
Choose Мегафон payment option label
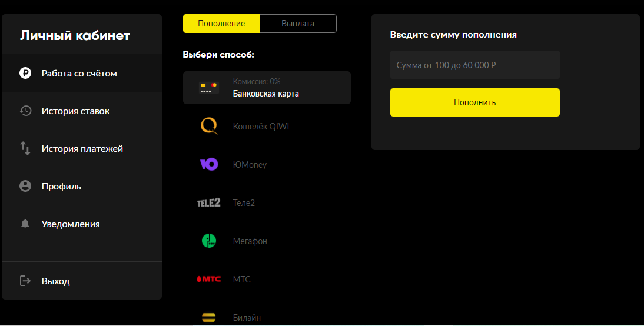[x=250, y=241]
